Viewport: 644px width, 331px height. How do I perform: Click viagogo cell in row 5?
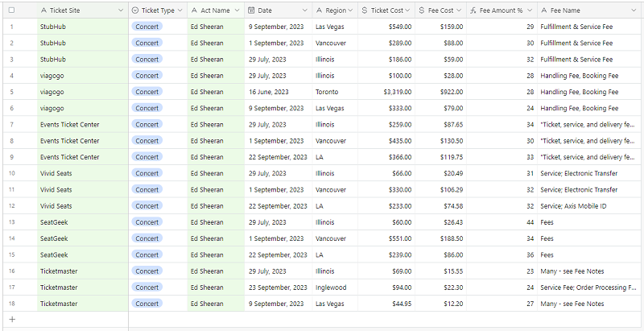click(83, 92)
